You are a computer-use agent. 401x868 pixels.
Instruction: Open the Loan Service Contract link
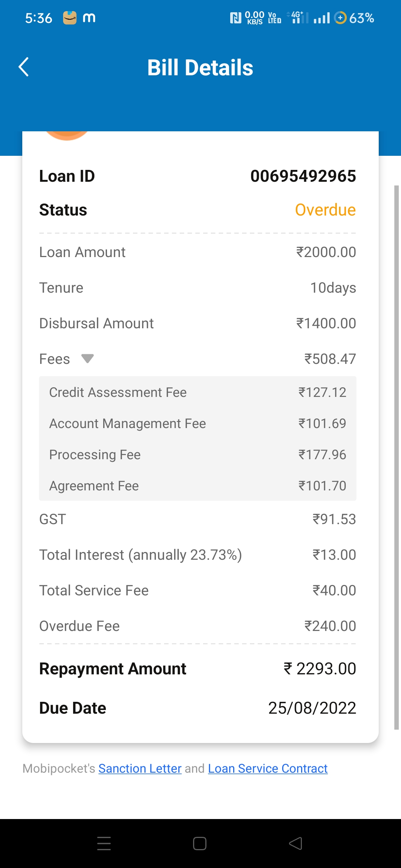tap(268, 768)
